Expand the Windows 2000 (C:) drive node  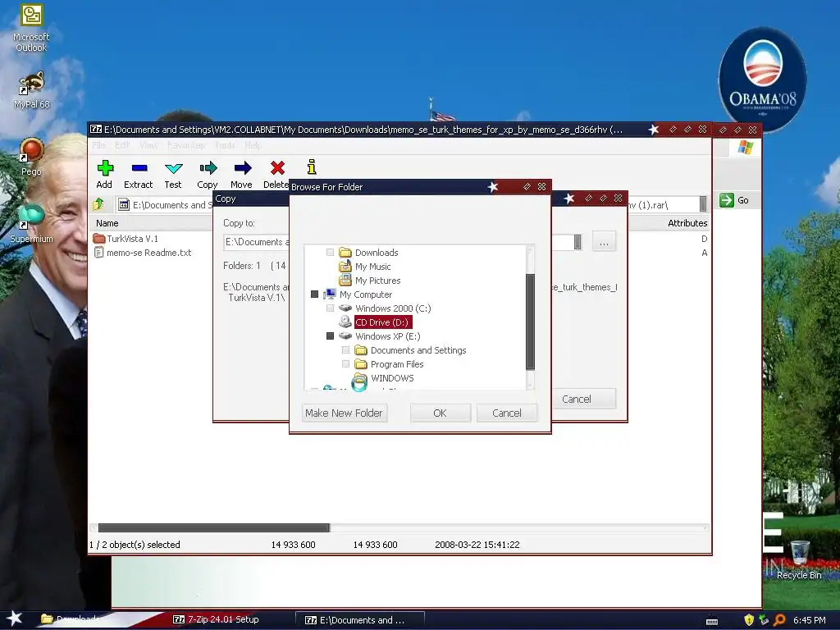pos(330,308)
